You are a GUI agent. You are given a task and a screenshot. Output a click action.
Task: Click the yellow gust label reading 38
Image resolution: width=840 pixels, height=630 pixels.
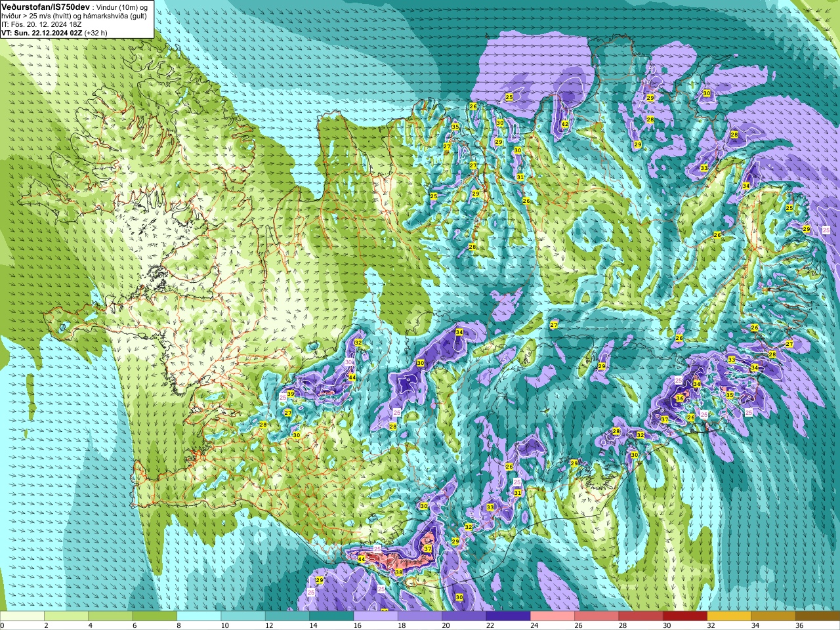(399, 572)
